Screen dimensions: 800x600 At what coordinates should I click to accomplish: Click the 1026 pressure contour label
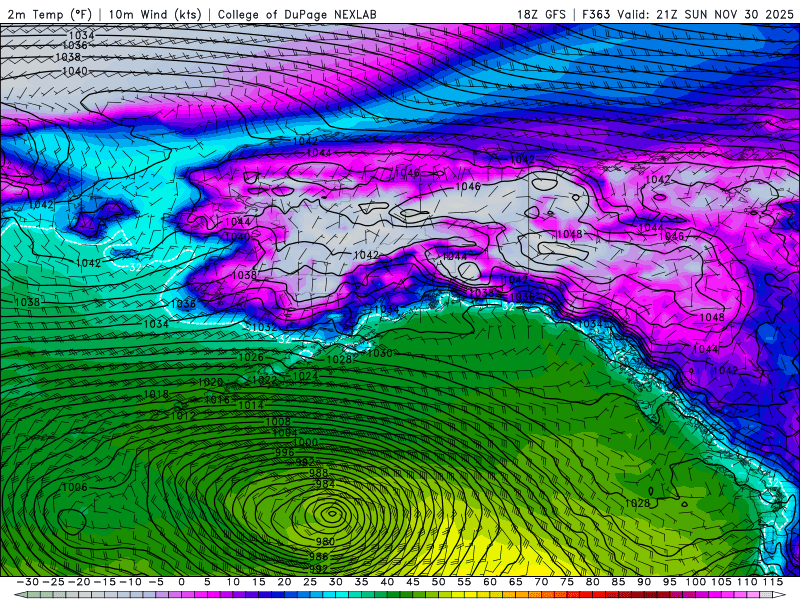point(251,358)
